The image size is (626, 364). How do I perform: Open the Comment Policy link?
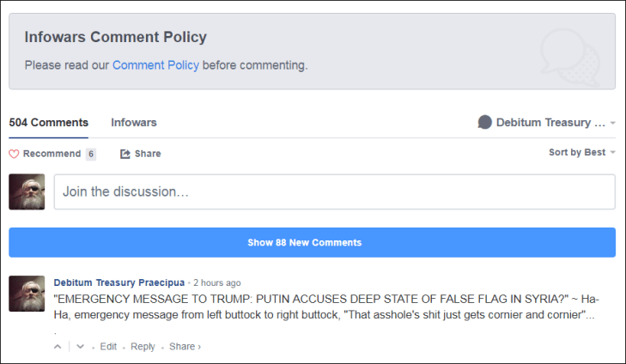click(155, 65)
